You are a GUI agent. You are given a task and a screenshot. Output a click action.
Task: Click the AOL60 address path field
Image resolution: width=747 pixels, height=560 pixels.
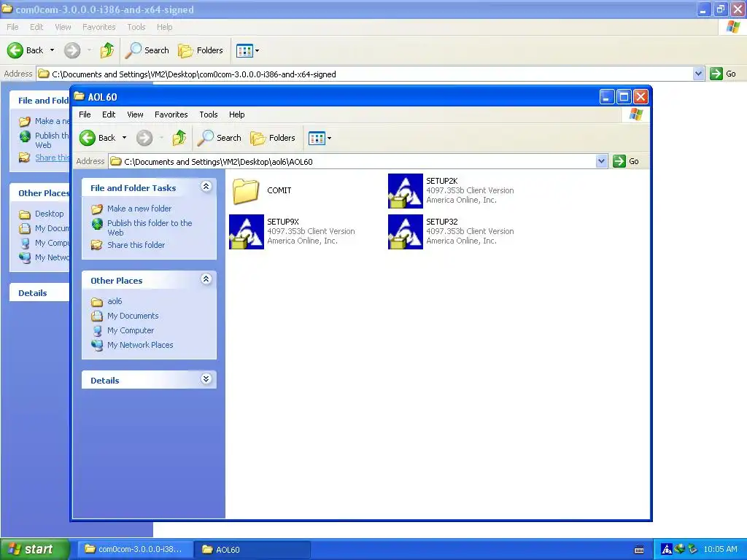(x=352, y=161)
